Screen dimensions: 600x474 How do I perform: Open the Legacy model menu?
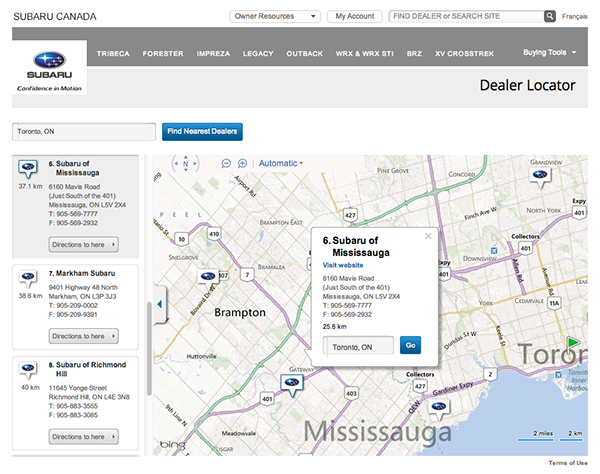click(x=258, y=54)
